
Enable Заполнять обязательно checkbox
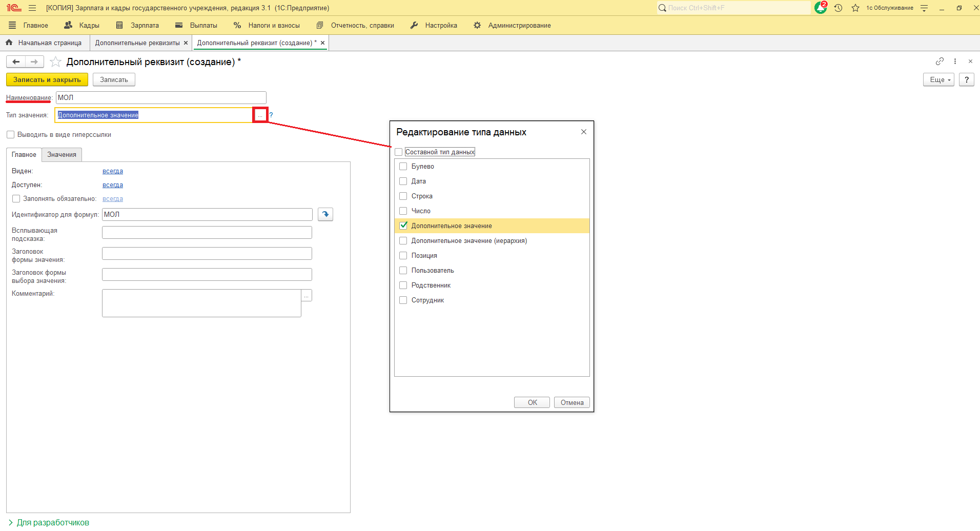pos(16,199)
